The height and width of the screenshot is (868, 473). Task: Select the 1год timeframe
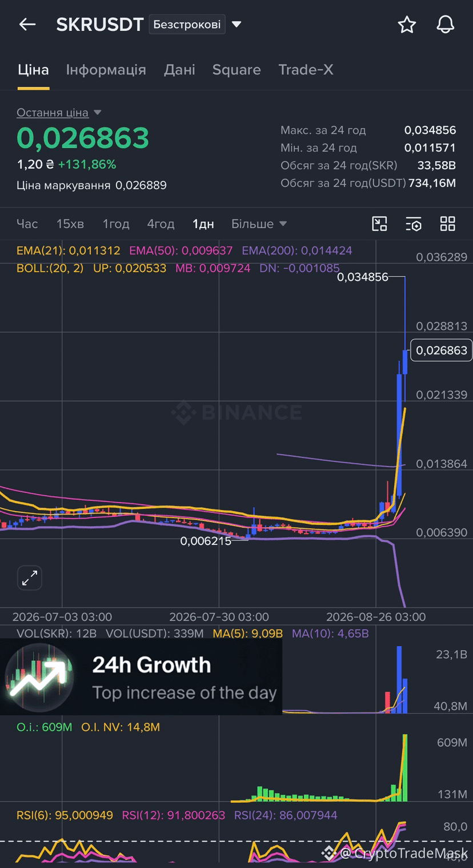coord(116,224)
